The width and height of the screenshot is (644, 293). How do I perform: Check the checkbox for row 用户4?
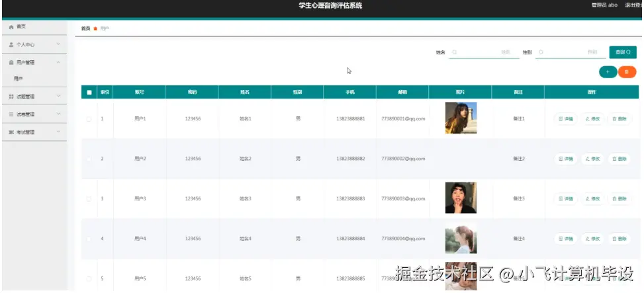tap(89, 239)
